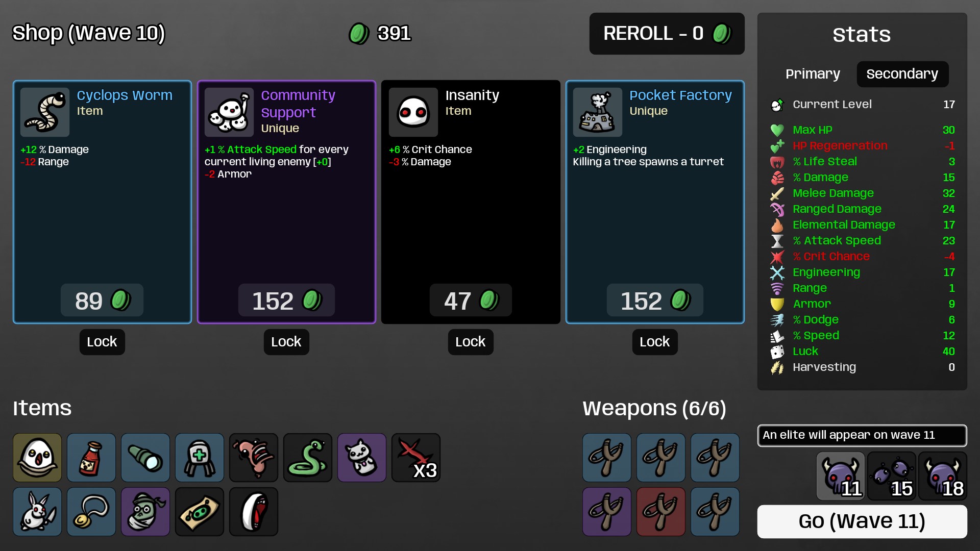
Task: Click the wave 18 horned skull icon
Action: pos(943,476)
